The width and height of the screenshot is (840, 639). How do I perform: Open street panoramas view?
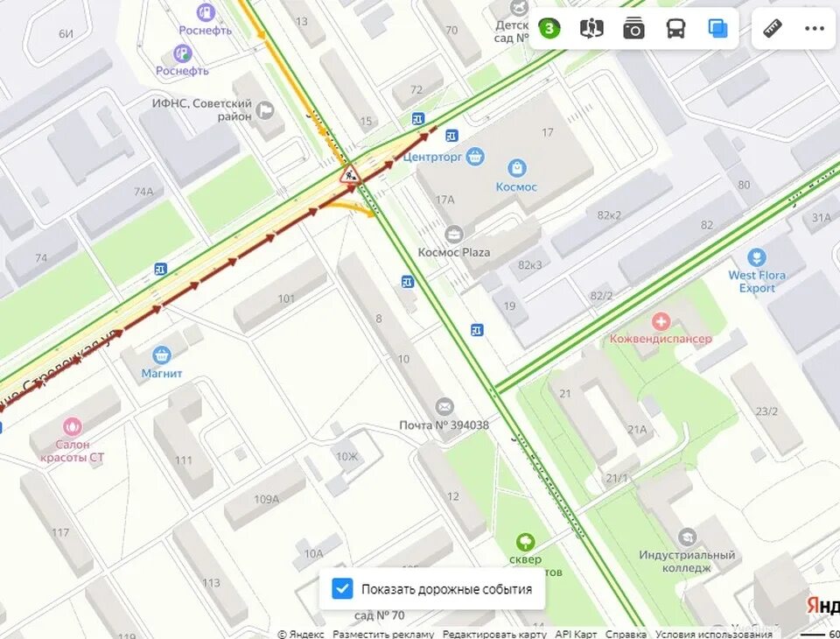[x=591, y=28]
